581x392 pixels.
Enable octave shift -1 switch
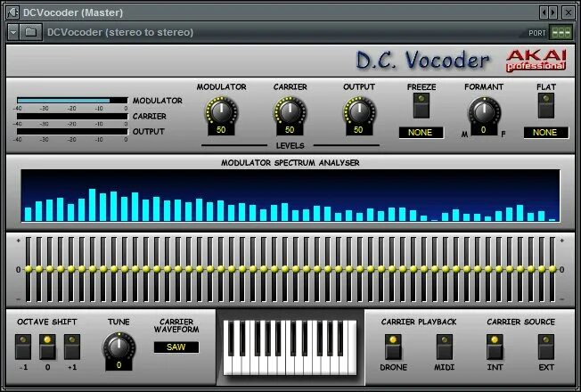click(x=23, y=347)
